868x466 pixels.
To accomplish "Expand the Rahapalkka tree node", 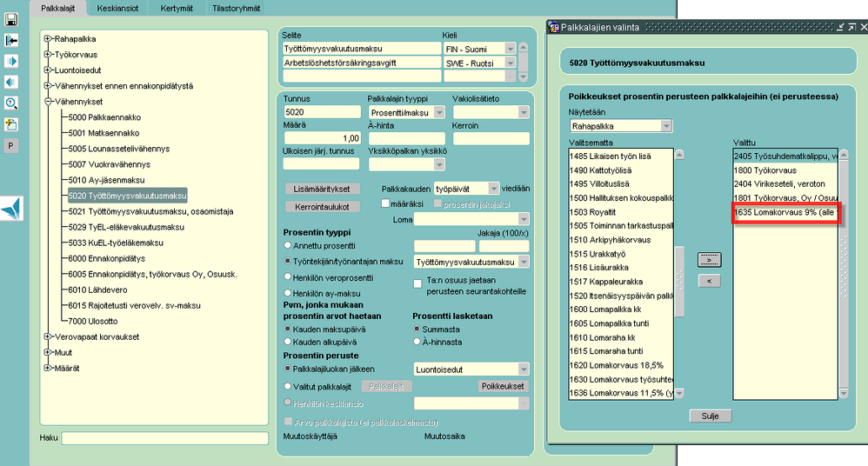I will [48, 39].
